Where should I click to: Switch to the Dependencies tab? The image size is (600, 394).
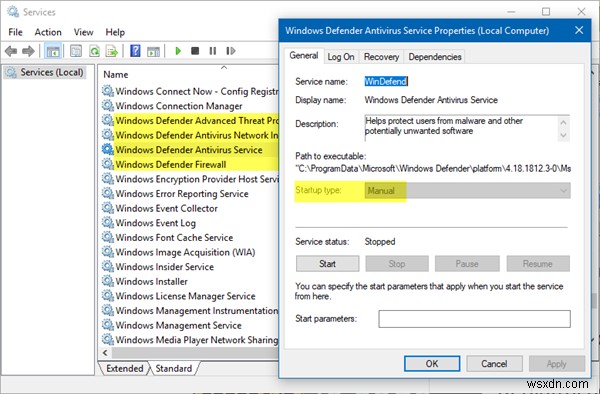click(435, 57)
